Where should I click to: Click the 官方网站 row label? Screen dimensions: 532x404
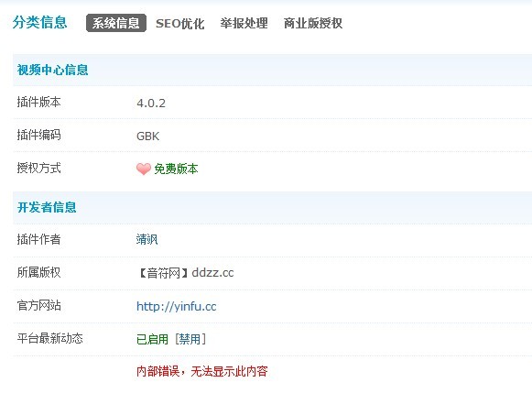(38, 305)
